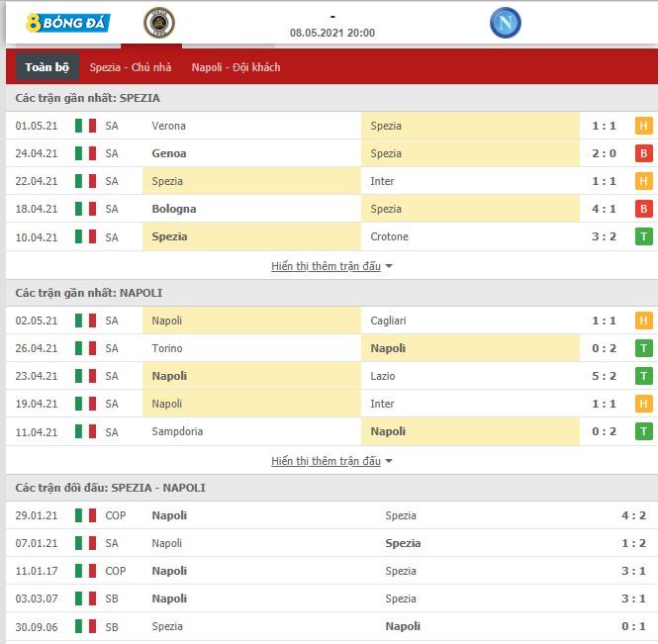Click the Italy flag on Verona match row

(86, 126)
